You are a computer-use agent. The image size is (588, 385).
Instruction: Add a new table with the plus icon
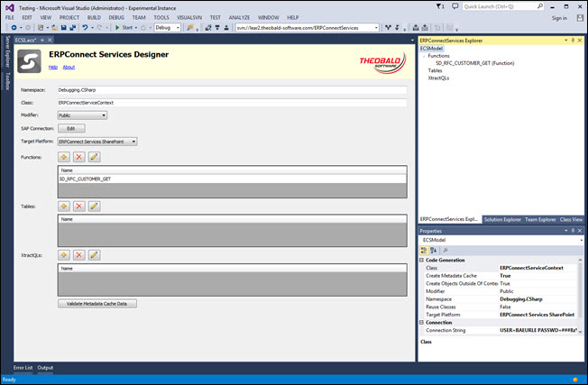pos(64,206)
